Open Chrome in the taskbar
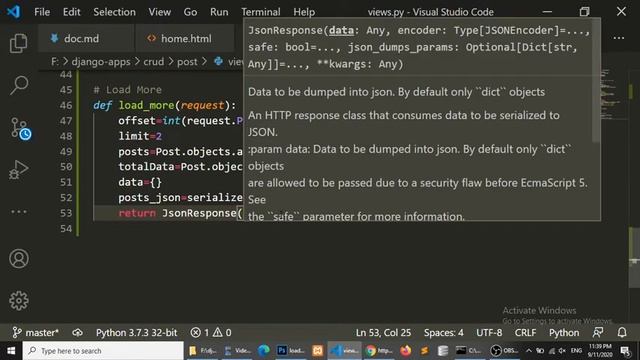The width and height of the screenshot is (640, 360). [x=379, y=351]
